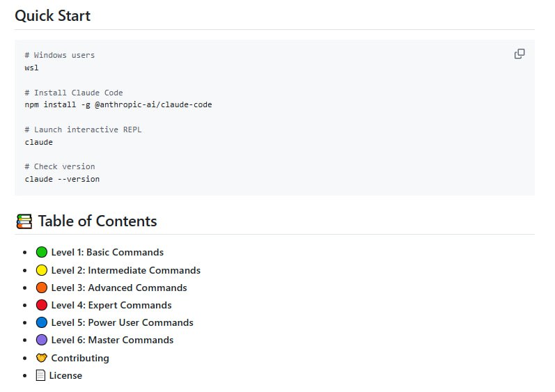Click the blue circle icon for Level 5
Viewport: 555px width, 392px height.
point(42,322)
